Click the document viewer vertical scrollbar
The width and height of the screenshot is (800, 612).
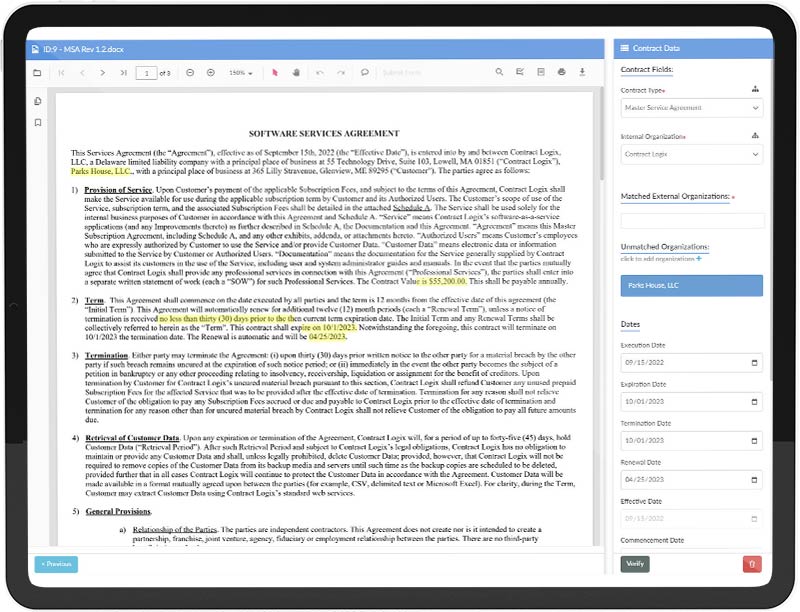[x=602, y=134]
